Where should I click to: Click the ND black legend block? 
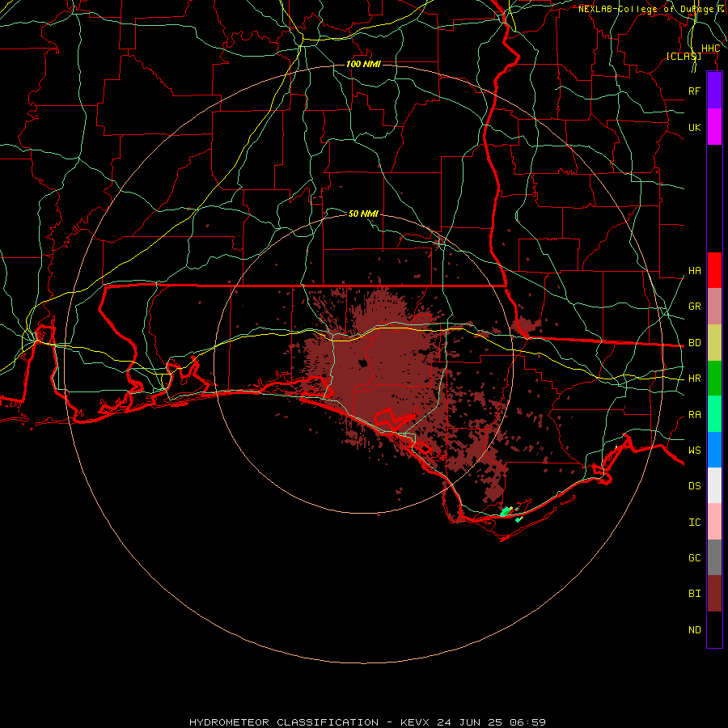pos(714,629)
